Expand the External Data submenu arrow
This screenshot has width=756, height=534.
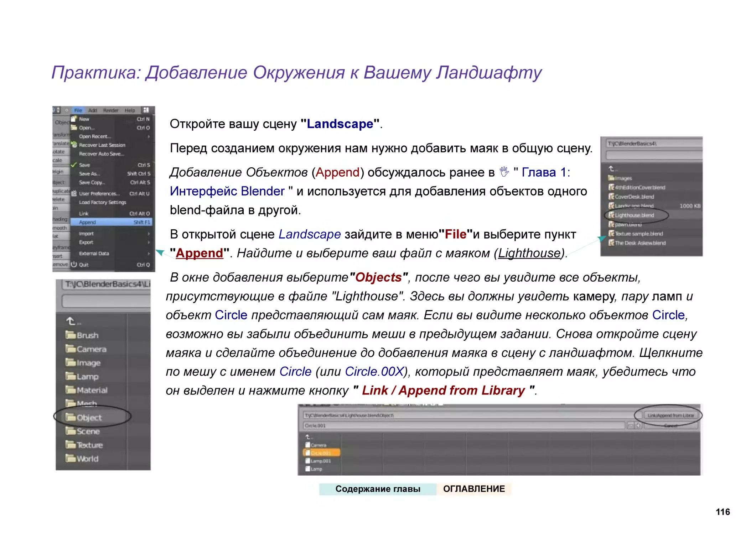(149, 253)
